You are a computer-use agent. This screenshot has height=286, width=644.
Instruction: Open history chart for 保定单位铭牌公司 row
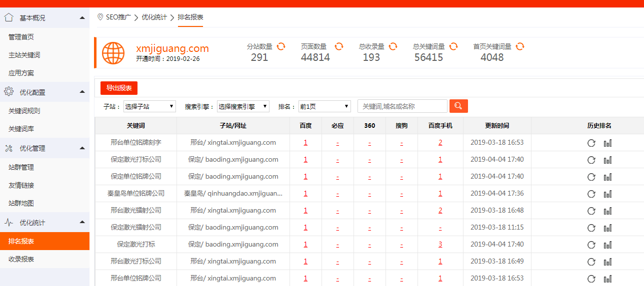coord(607,177)
